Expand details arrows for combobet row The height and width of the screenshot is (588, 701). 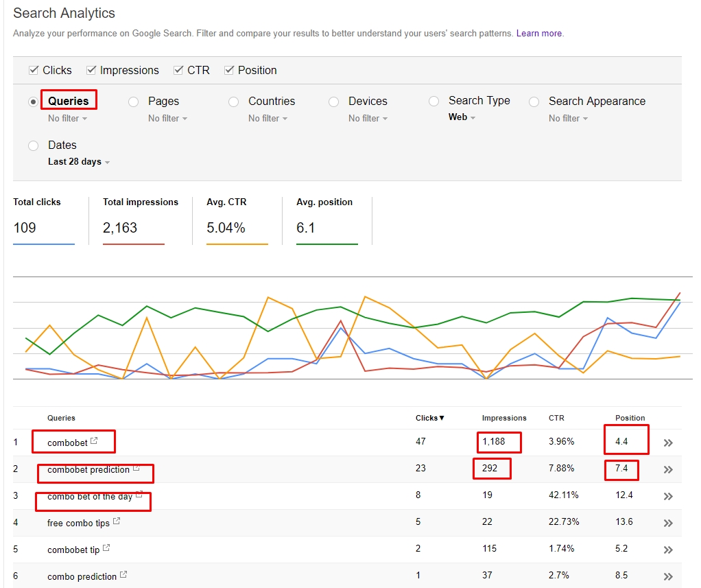(x=668, y=443)
